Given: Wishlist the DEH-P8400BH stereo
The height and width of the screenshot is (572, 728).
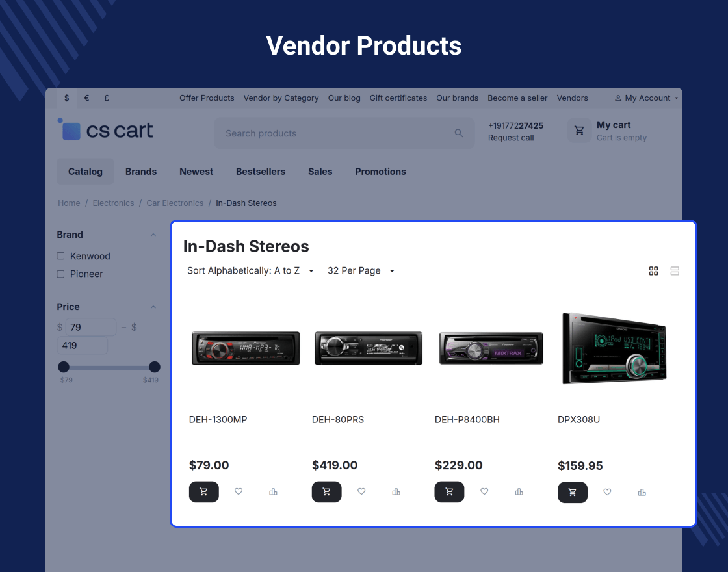Looking at the screenshot, I should (x=484, y=491).
